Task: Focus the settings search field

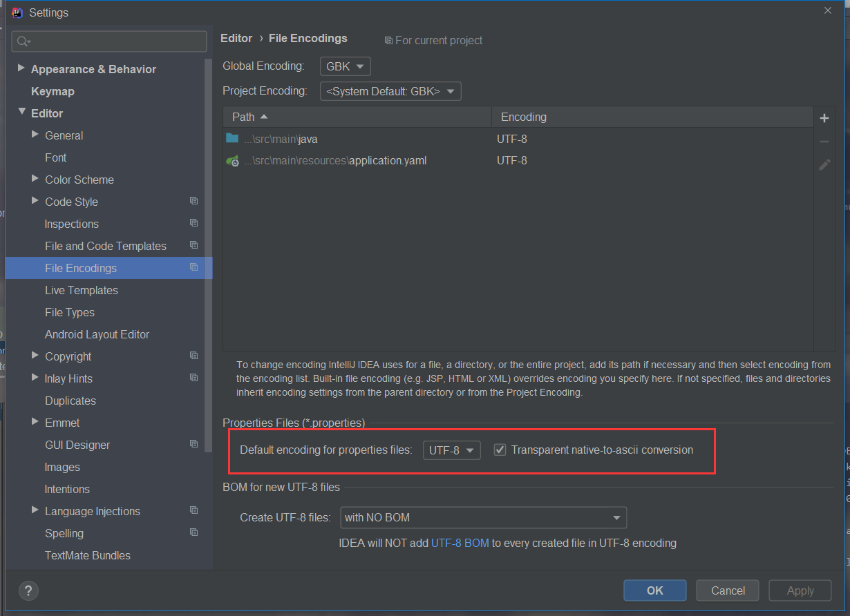Action: coord(109,41)
